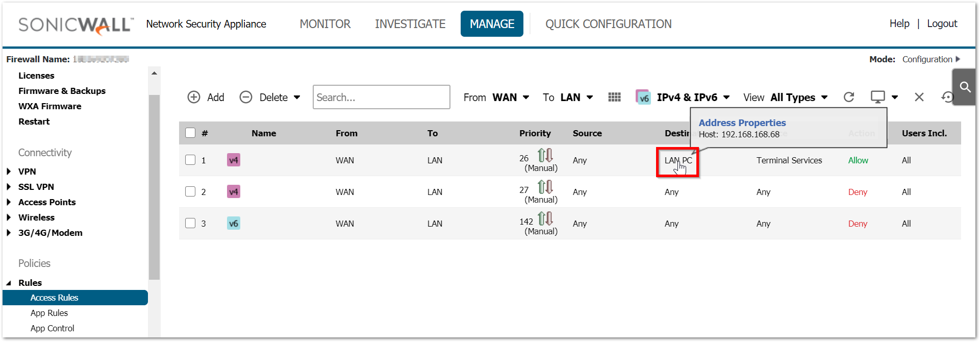
Task: Sort by the Users Incl. column header
Action: point(924,133)
